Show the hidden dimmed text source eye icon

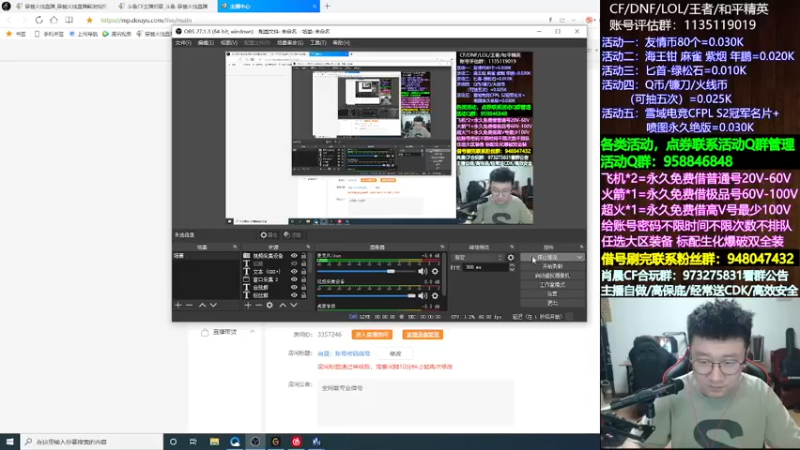click(x=294, y=264)
